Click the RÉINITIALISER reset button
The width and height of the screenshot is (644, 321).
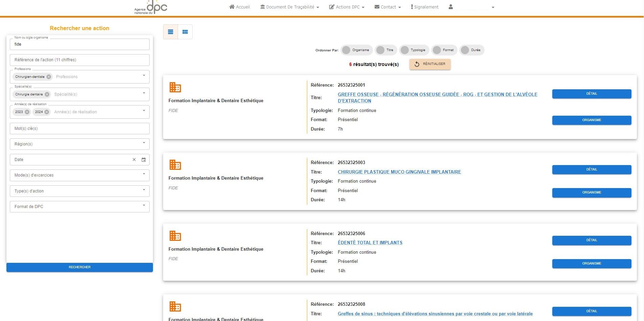point(430,64)
